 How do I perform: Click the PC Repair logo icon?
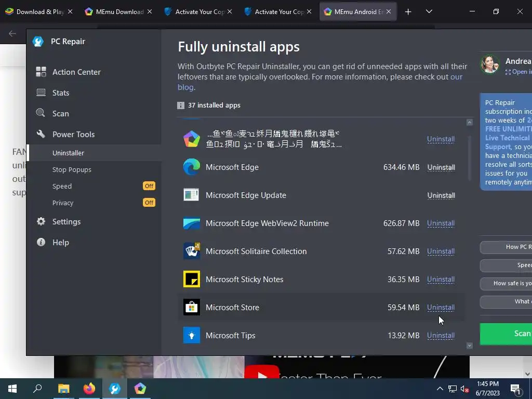38,42
